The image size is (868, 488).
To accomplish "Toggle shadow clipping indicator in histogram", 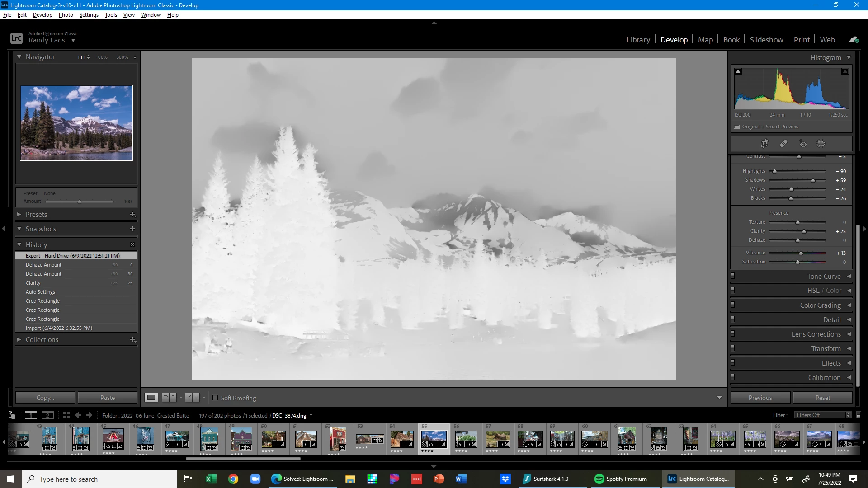I will click(738, 71).
